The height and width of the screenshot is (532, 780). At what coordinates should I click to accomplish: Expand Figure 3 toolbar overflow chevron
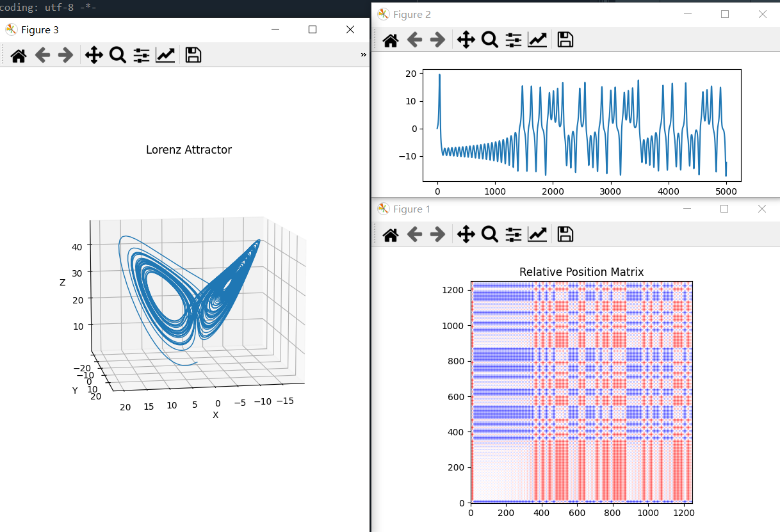pyautogui.click(x=364, y=55)
